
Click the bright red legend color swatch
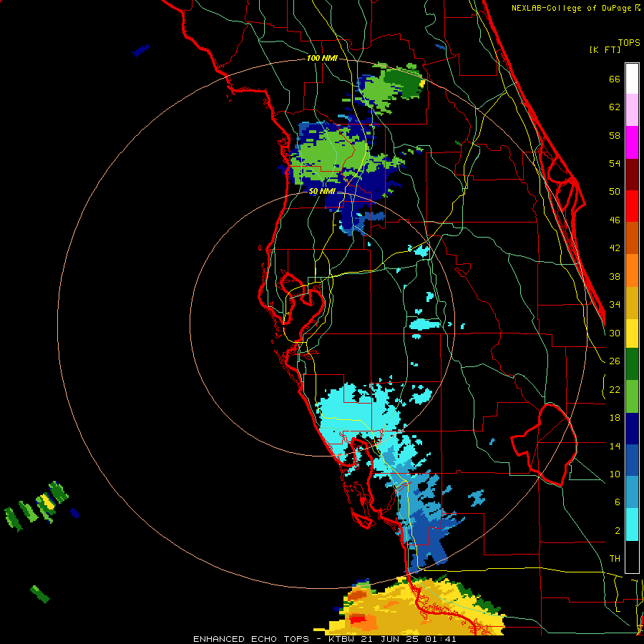(x=632, y=206)
